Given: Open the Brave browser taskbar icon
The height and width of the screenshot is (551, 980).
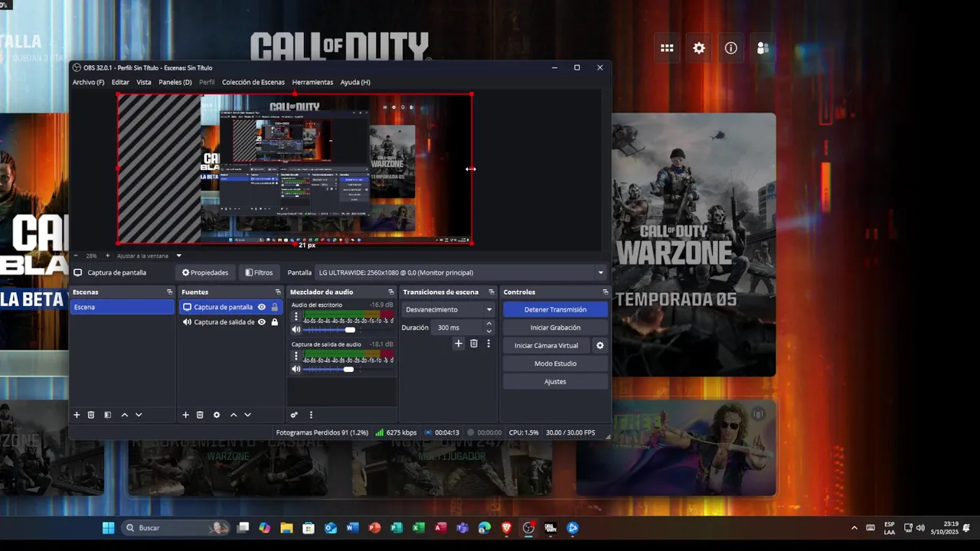Looking at the screenshot, I should (506, 528).
